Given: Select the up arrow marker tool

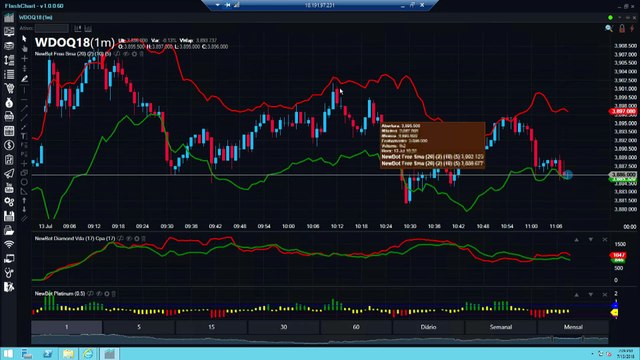Looking at the screenshot, I should (24, 200).
